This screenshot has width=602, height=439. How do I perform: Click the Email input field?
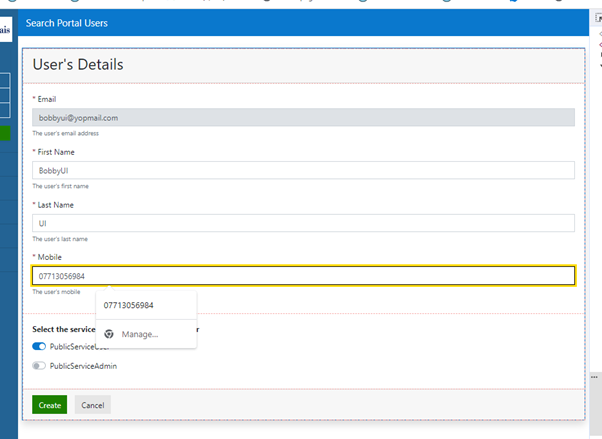(303, 118)
